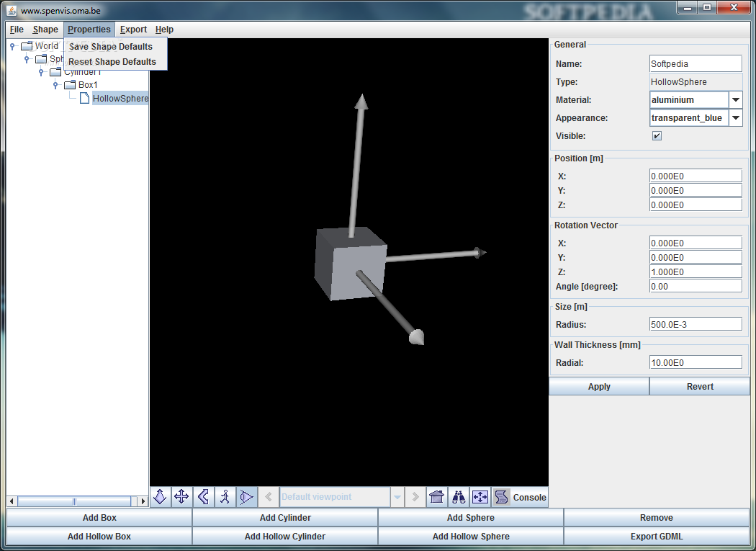
Task: Close the Properties menu
Action: click(89, 30)
